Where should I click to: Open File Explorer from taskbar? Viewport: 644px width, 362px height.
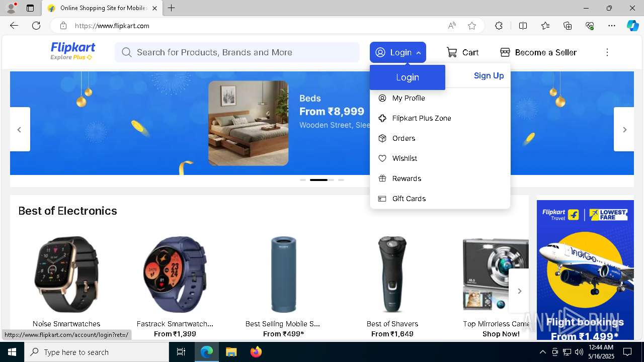click(231, 352)
